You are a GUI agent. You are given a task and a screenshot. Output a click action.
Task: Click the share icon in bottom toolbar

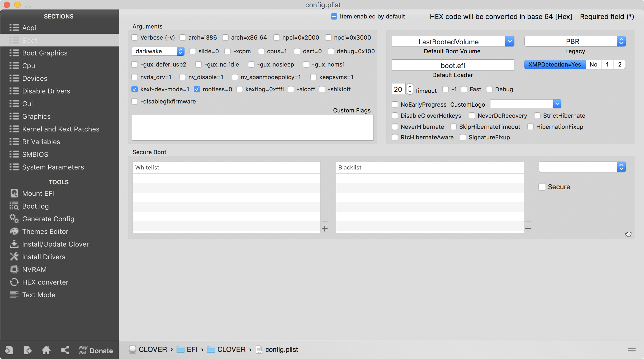(65, 350)
